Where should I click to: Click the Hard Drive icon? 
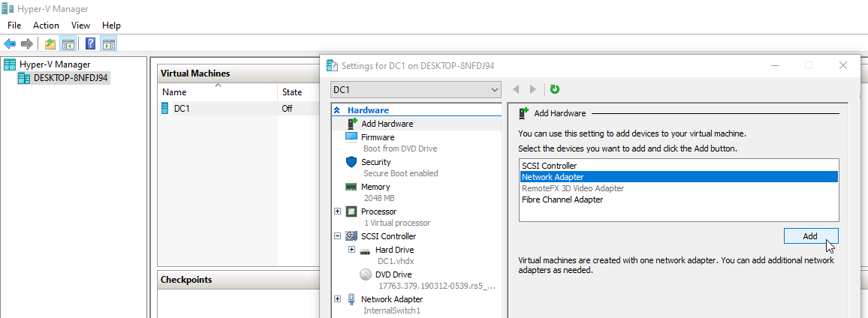tap(365, 250)
